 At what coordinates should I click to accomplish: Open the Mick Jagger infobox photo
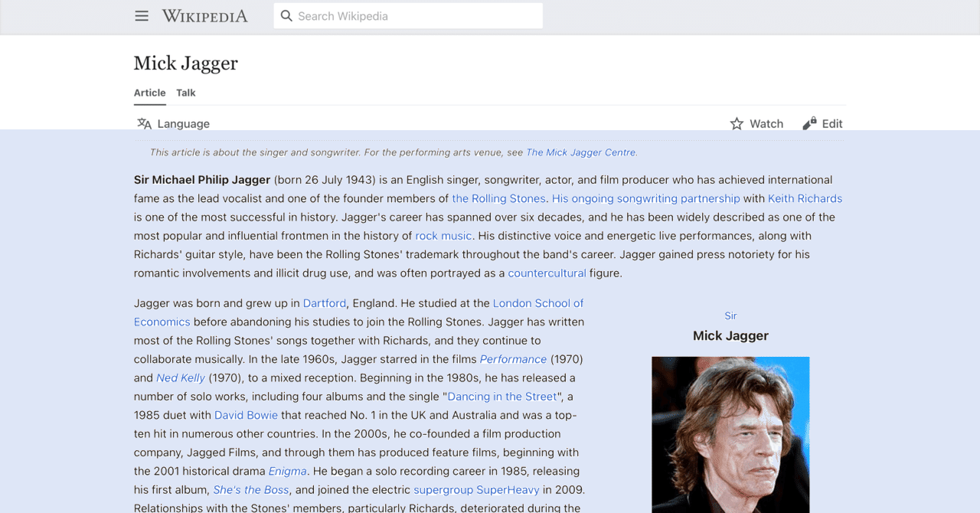coord(730,435)
